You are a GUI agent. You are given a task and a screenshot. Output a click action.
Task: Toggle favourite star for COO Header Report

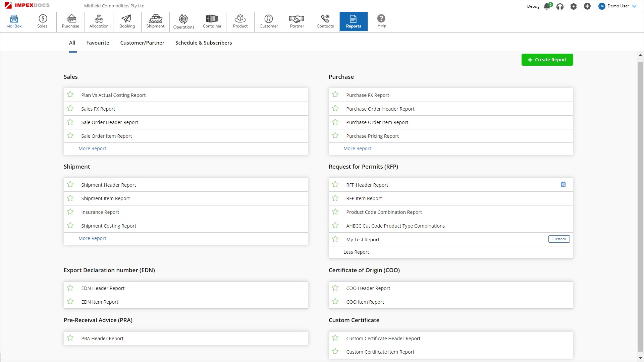tap(335, 288)
